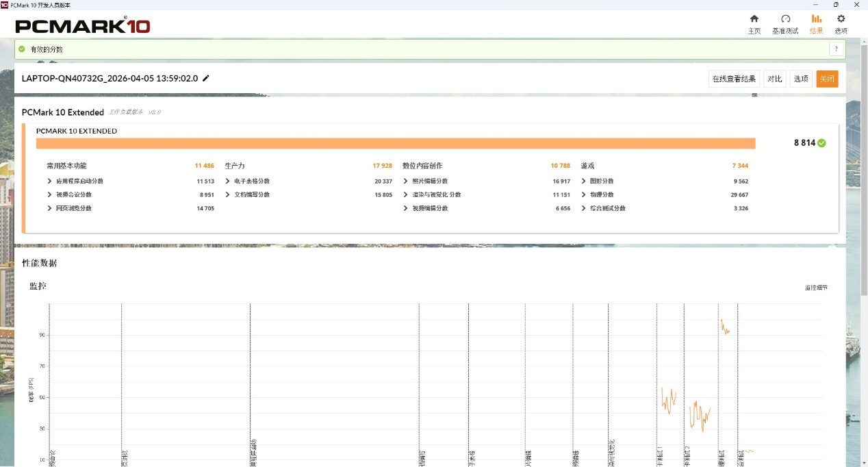The width and height of the screenshot is (868, 467).
Task: Click the 数位内容创作 heading
Action: click(x=422, y=166)
